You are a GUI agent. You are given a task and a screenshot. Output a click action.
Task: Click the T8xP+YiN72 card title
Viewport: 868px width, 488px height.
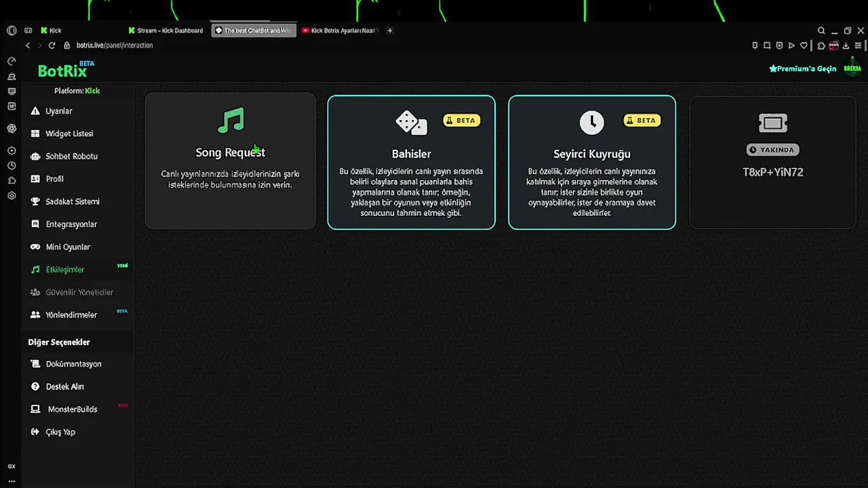click(x=773, y=172)
